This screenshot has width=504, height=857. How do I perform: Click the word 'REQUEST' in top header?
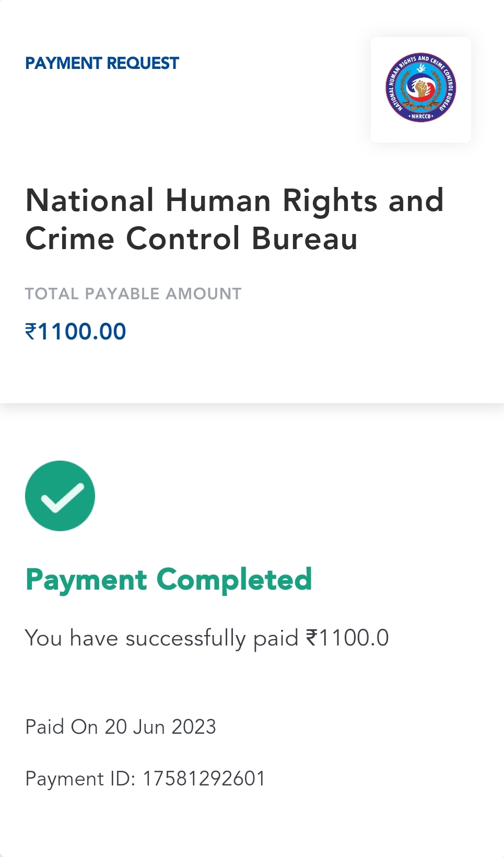coord(143,63)
